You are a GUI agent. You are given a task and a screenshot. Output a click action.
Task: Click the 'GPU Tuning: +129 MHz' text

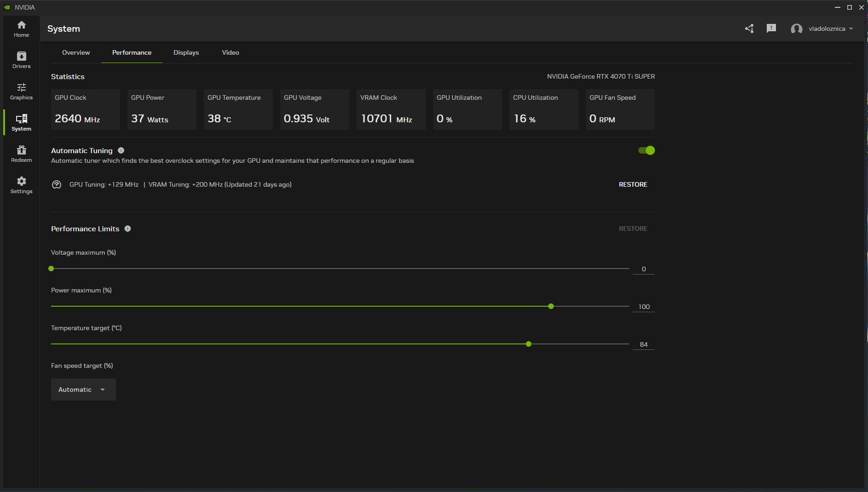(104, 184)
